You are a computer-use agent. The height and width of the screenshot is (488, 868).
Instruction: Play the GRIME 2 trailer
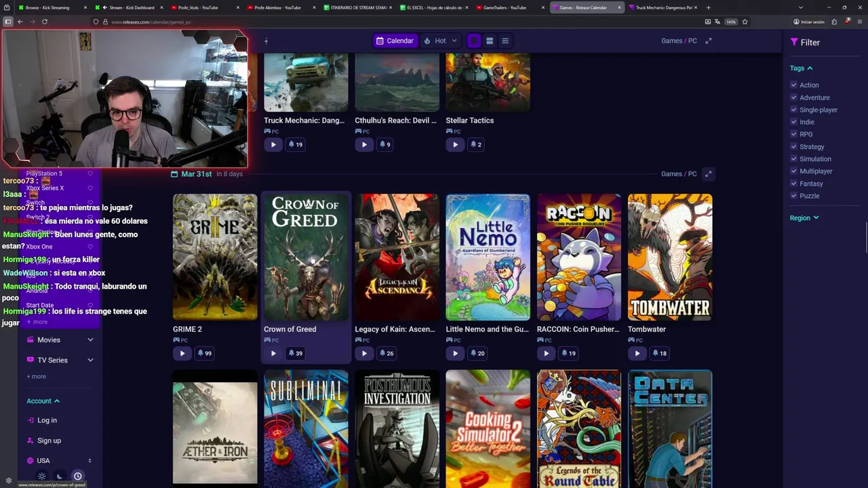(182, 353)
